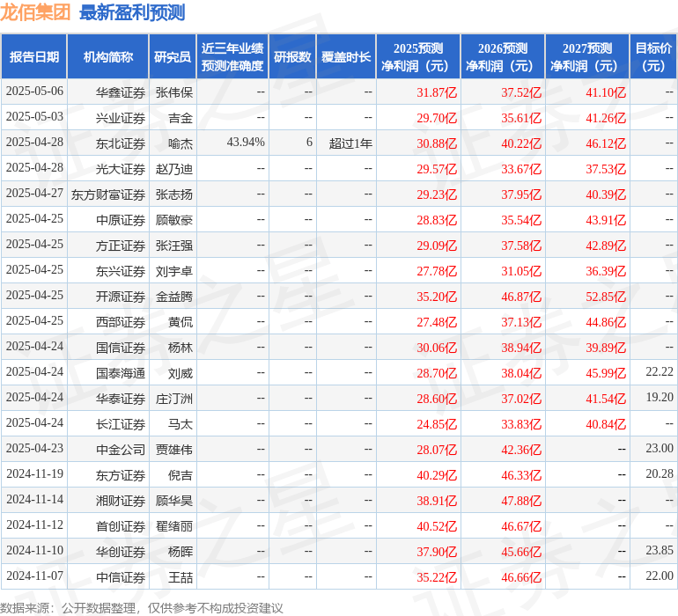The height and width of the screenshot is (616, 678).
Task: Click analyst name 张伟保
Action: pos(173,92)
